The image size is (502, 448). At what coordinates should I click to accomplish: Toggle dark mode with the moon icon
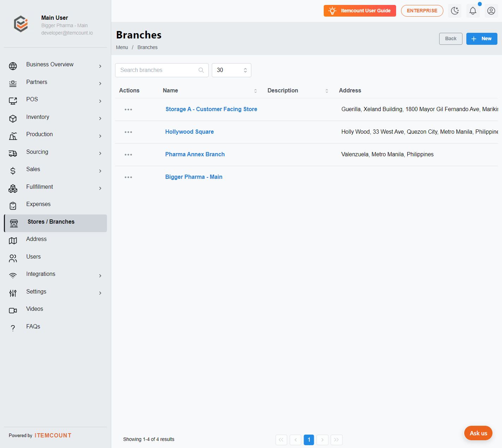[455, 11]
